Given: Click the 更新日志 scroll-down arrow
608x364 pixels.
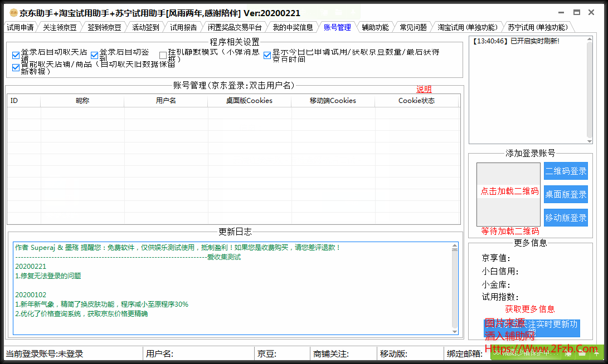Looking at the screenshot, I should tap(454, 332).
